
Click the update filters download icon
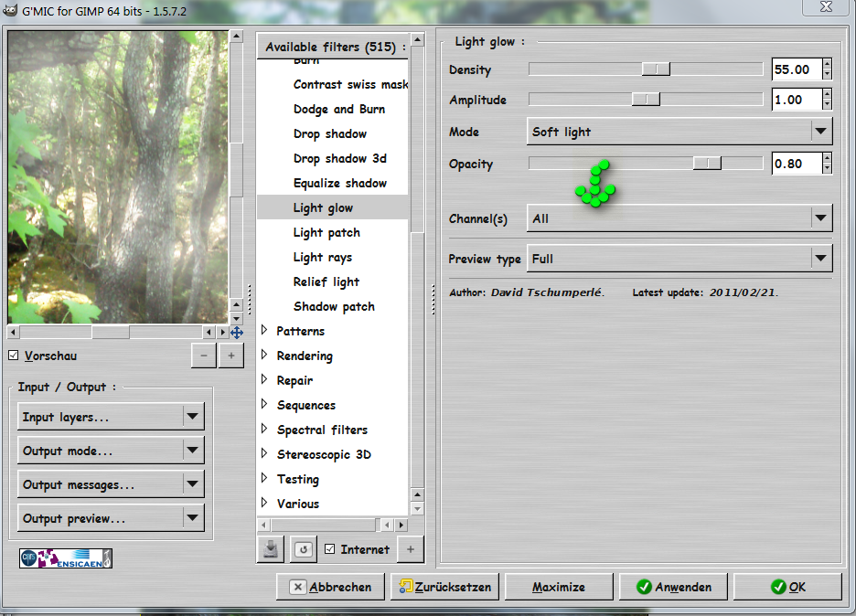(x=270, y=549)
